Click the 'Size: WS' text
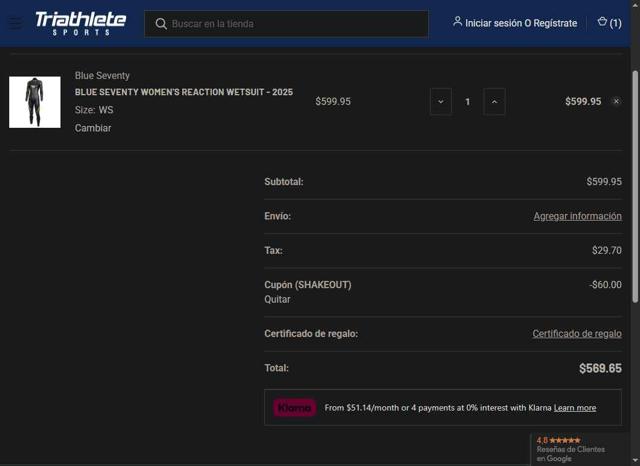This screenshot has width=640, height=466. pos(94,110)
